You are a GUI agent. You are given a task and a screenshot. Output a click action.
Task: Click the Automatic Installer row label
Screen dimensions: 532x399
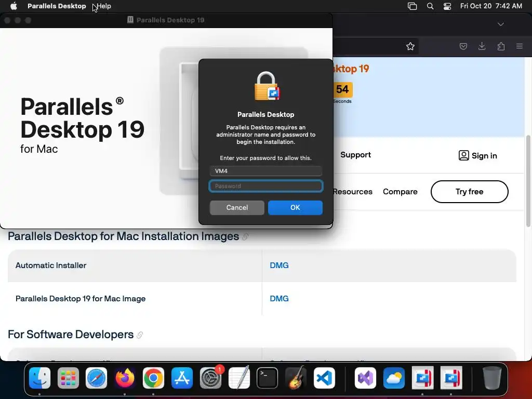click(51, 265)
